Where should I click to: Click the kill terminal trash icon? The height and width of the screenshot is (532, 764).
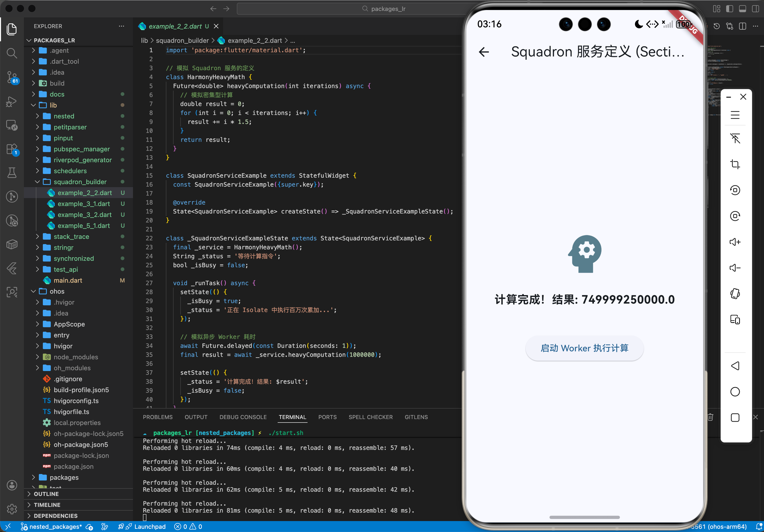click(710, 417)
